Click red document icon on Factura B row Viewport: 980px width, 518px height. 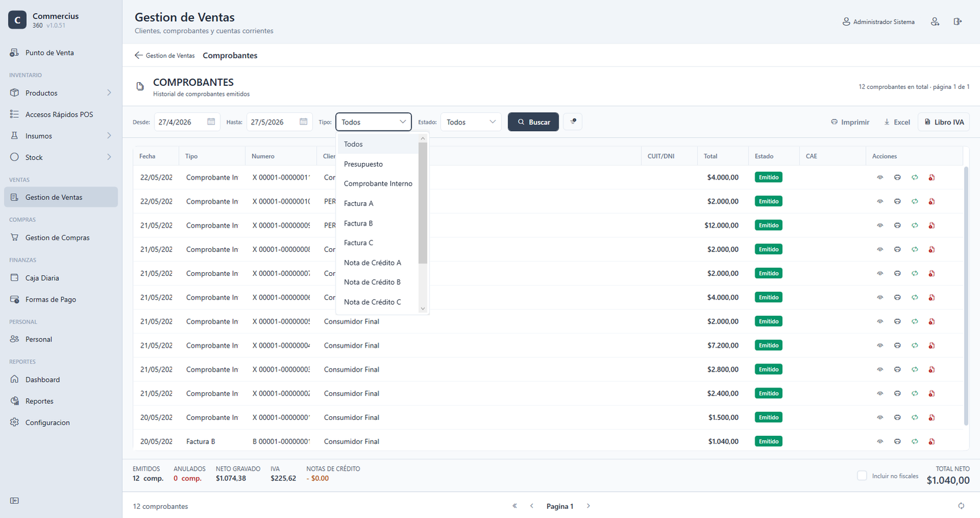click(932, 441)
